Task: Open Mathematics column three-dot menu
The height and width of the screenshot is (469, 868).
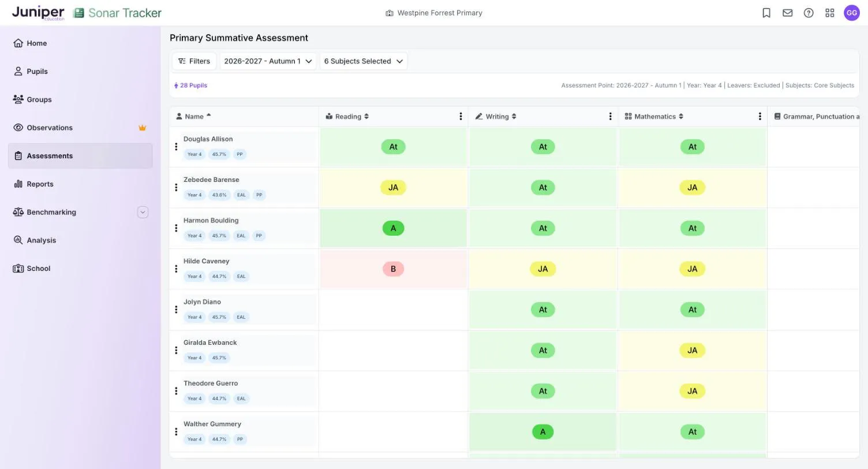Action: (759, 117)
